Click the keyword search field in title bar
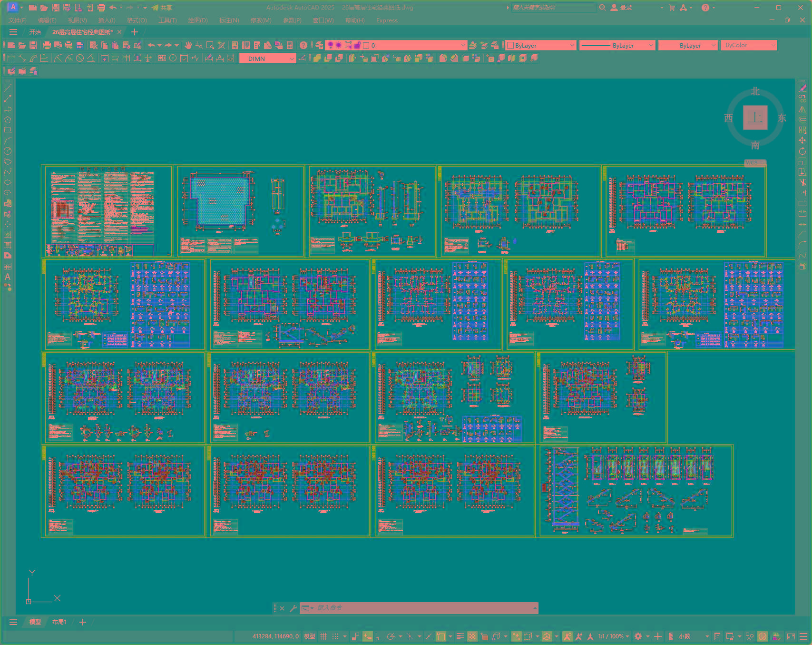This screenshot has height=645, width=812. [553, 7]
